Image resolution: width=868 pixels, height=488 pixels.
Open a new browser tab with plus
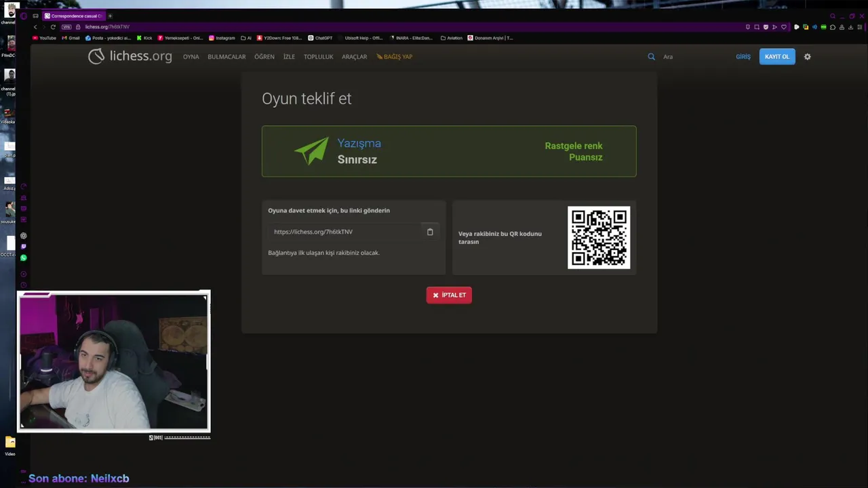(110, 16)
